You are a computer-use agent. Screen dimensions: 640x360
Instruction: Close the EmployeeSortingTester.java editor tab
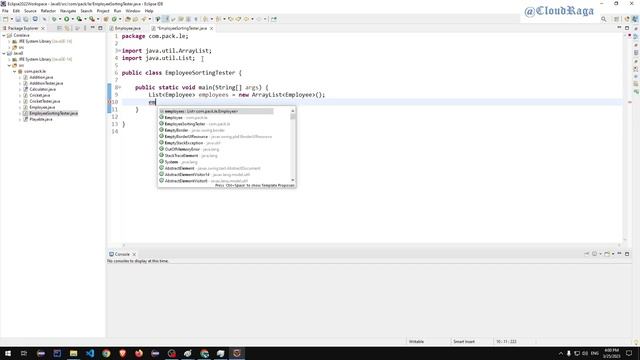[211, 29]
